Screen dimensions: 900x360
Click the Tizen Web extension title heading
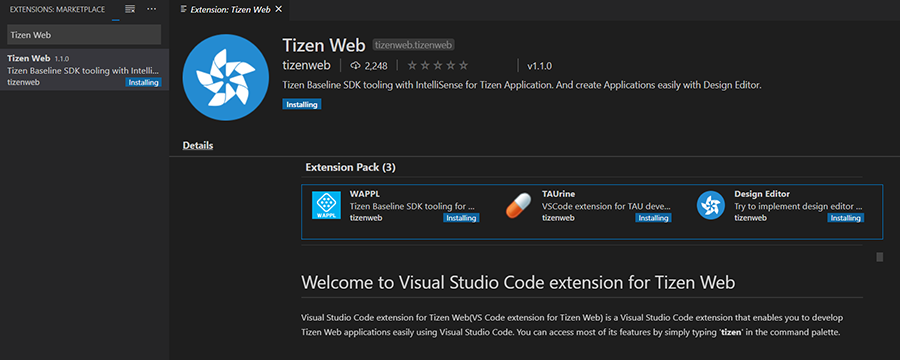[324, 45]
